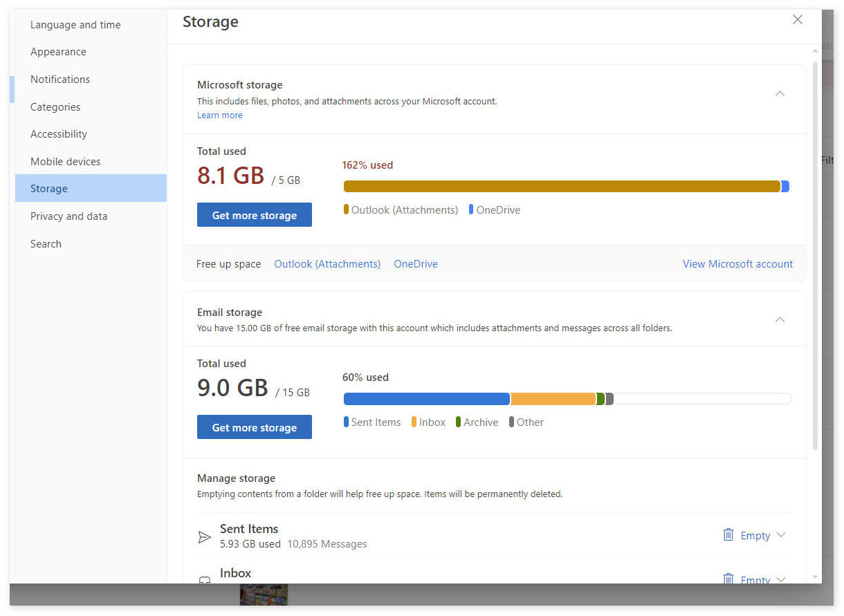The height and width of the screenshot is (616, 844).
Task: Click the scroll down arrow of settings panel
Action: [x=815, y=577]
